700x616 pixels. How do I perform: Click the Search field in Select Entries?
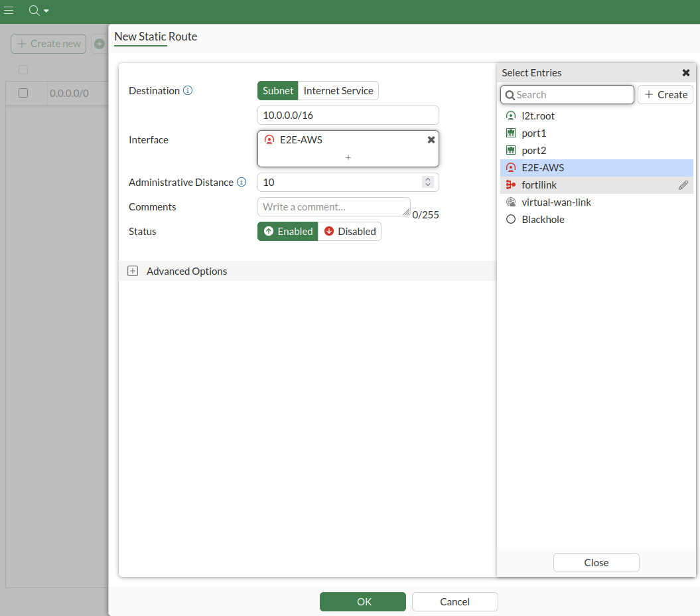567,94
